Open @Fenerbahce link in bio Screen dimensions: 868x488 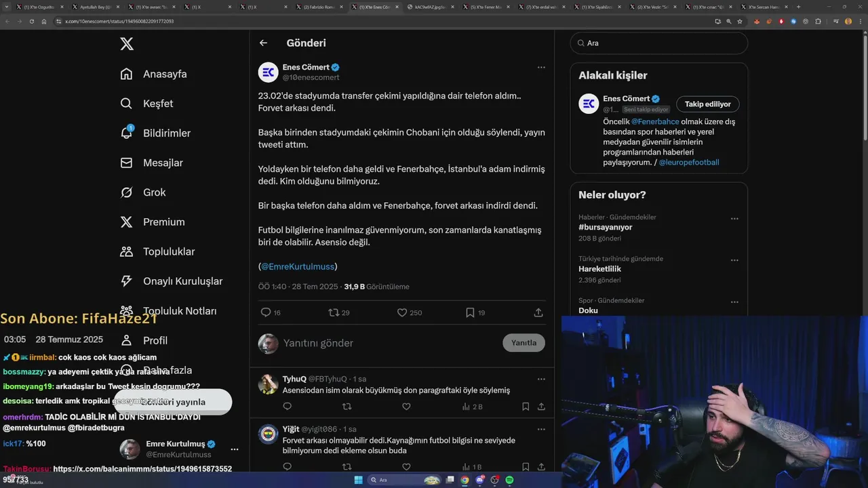point(655,122)
